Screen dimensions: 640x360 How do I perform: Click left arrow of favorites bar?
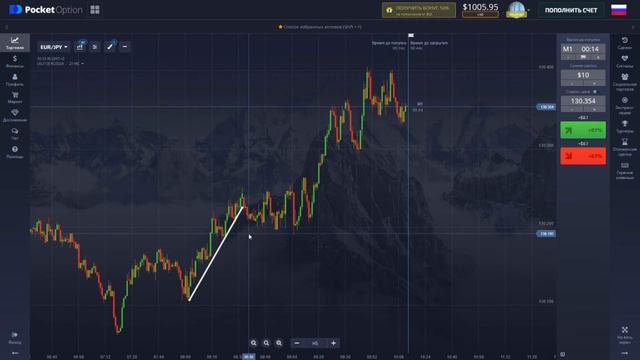pyautogui.click(x=7, y=27)
